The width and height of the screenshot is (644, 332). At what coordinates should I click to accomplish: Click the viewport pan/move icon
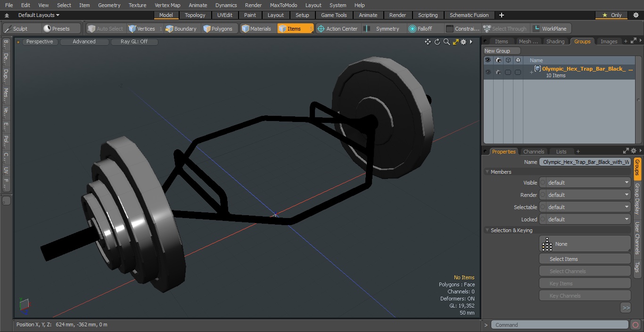[x=428, y=42]
